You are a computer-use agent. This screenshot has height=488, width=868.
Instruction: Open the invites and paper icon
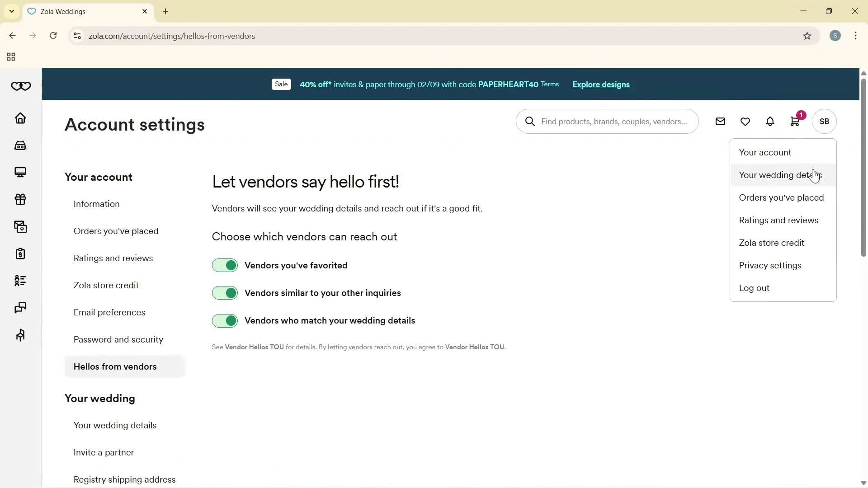pos(20,226)
